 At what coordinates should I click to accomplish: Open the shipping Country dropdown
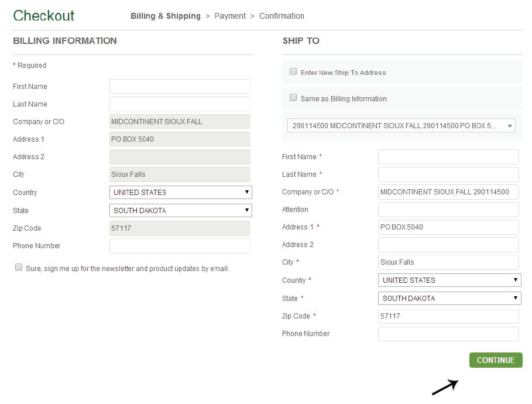pyautogui.click(x=449, y=280)
